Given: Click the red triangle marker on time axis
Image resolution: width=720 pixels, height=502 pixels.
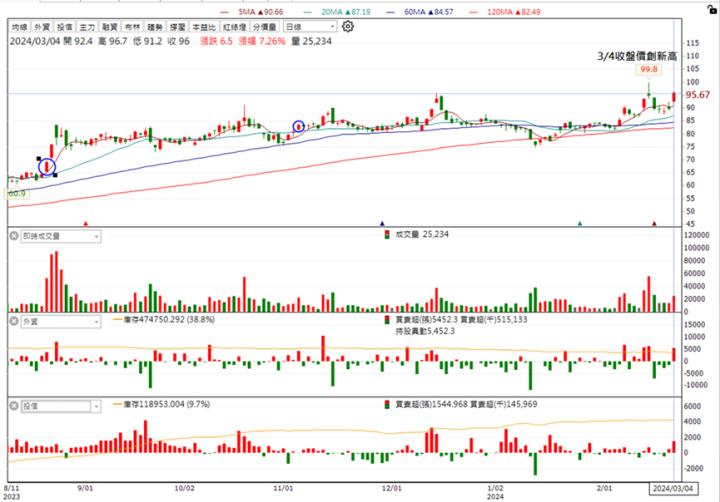Looking at the screenshot, I should point(87,224).
